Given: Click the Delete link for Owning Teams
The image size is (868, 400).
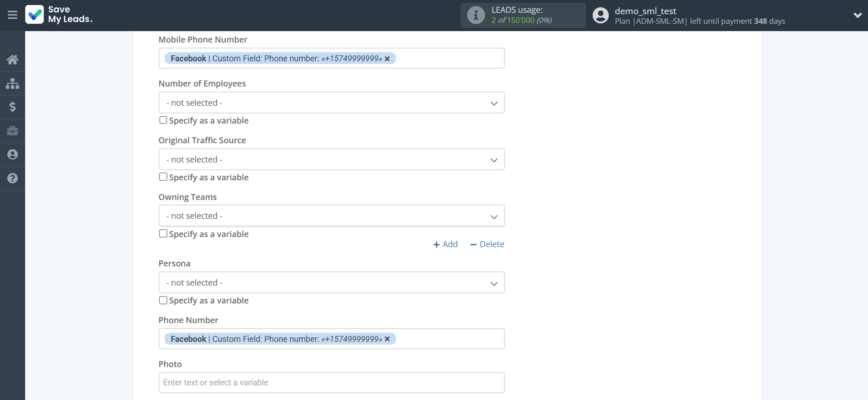Looking at the screenshot, I should [x=487, y=244].
